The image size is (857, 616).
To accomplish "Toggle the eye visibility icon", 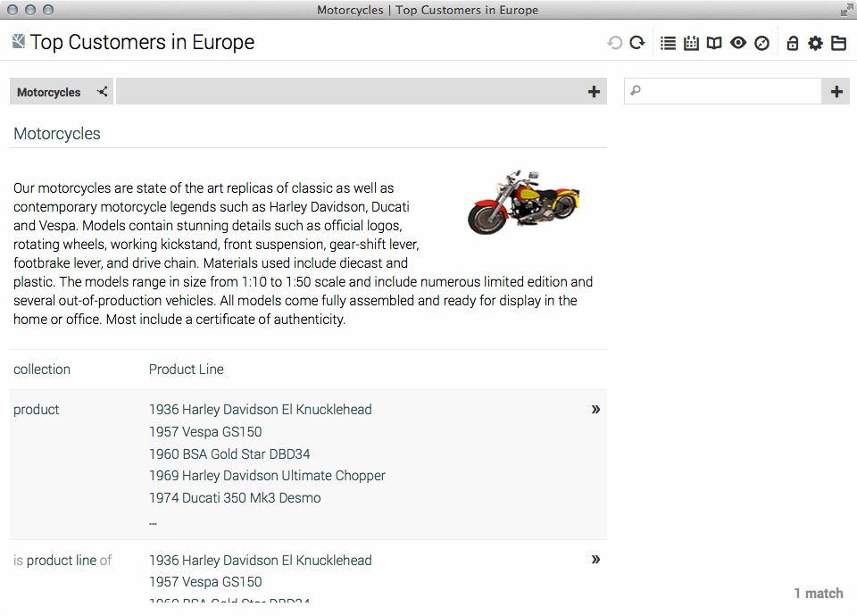I will (738, 43).
